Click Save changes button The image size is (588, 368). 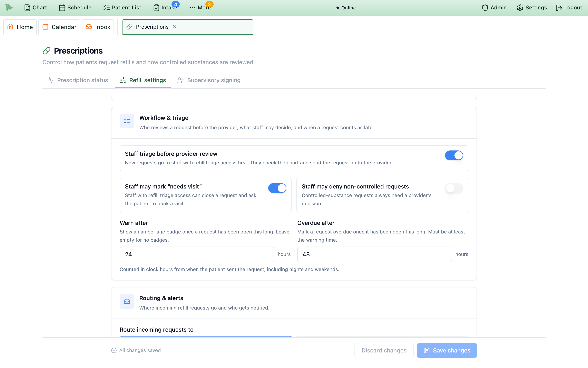[x=447, y=350]
